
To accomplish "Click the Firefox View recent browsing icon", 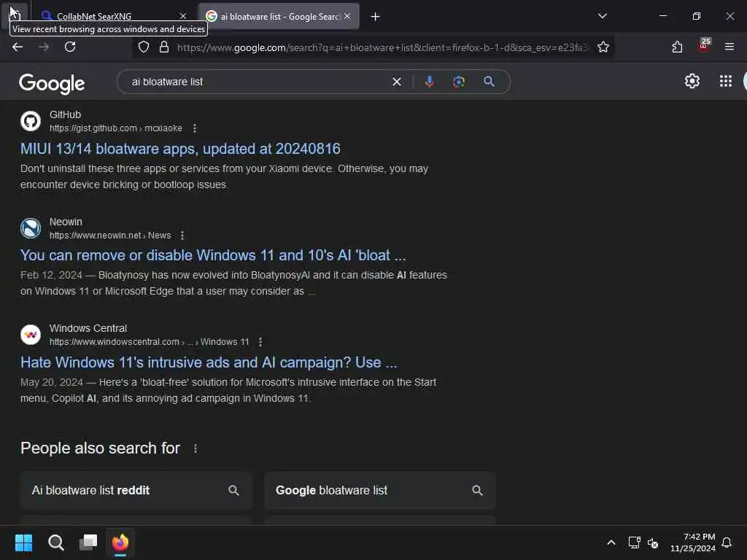I will (x=15, y=15).
